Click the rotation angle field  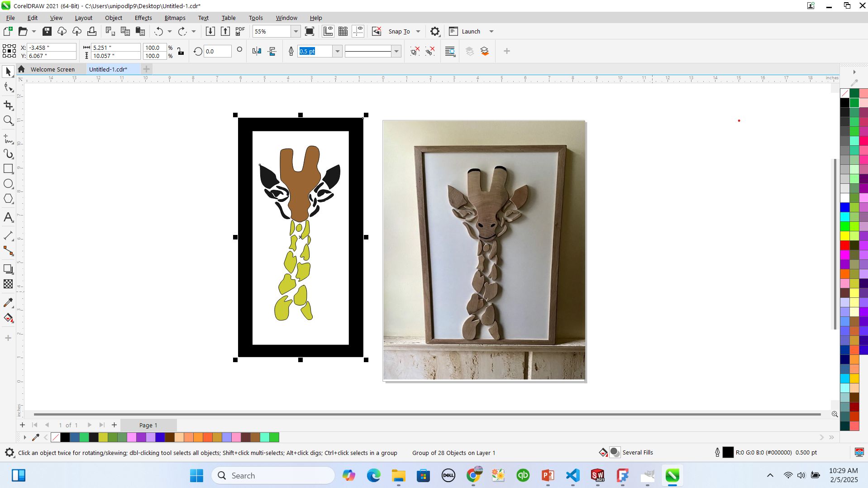tap(217, 51)
